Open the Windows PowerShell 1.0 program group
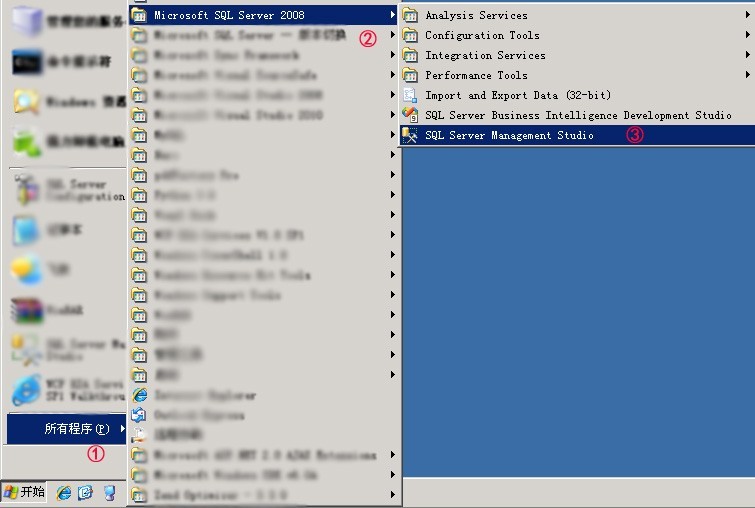This screenshot has width=755, height=508. pyautogui.click(x=263, y=255)
